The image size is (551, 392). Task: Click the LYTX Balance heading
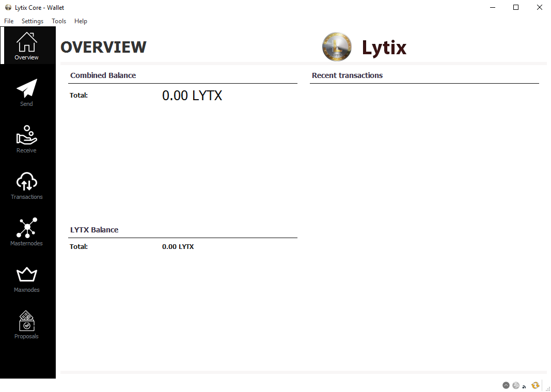click(x=94, y=230)
